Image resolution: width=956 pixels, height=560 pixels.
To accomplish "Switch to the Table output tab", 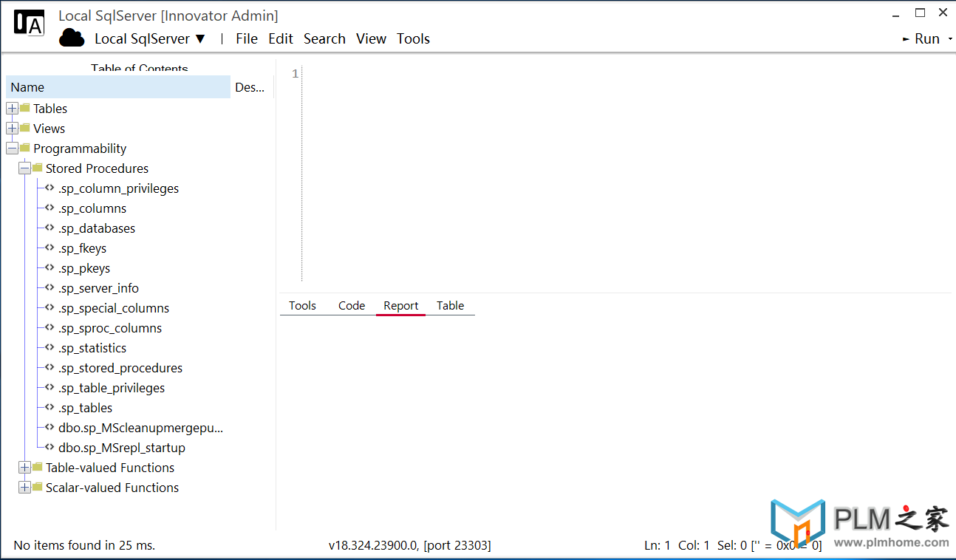I will pyautogui.click(x=450, y=305).
